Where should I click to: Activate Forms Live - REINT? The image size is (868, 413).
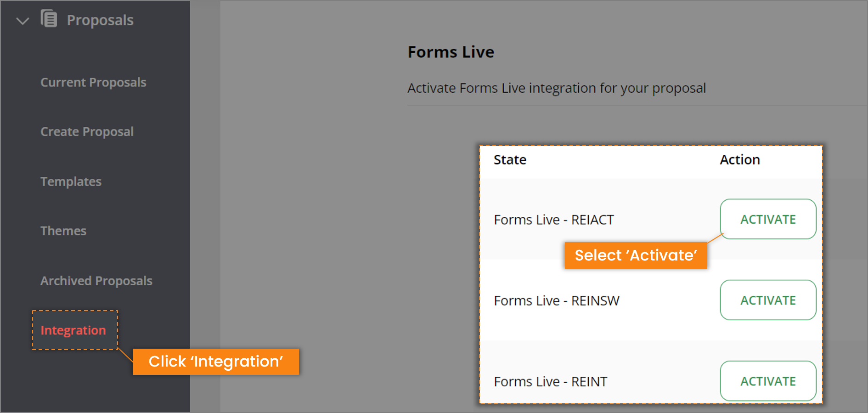tap(767, 381)
